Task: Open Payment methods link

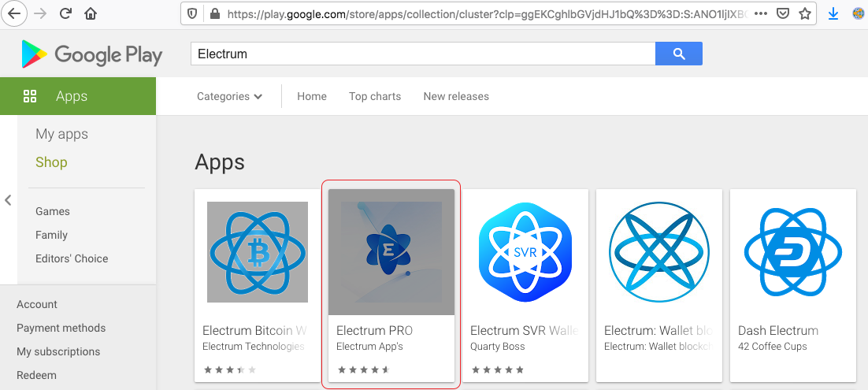Action: tap(61, 328)
